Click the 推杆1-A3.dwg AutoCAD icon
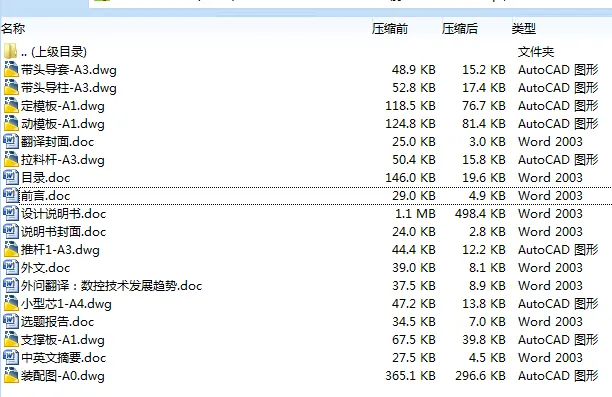Viewport: 612px width, 397px height. click(x=11, y=249)
